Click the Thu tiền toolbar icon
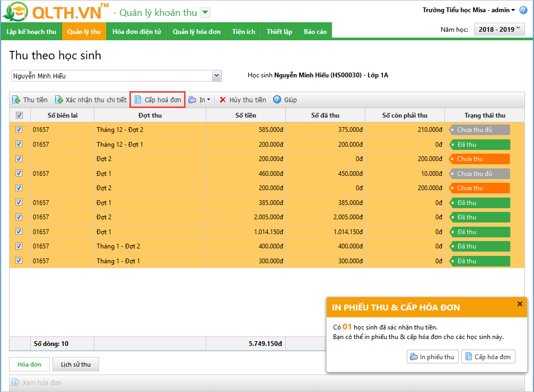Image resolution: width=534 pixels, height=392 pixels. pyautogui.click(x=16, y=100)
